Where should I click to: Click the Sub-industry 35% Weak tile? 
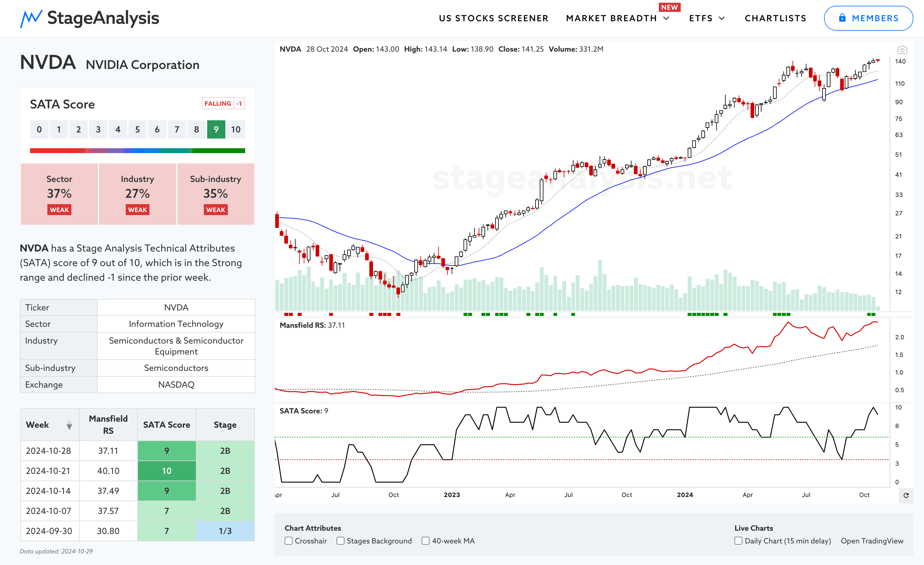[x=216, y=194]
